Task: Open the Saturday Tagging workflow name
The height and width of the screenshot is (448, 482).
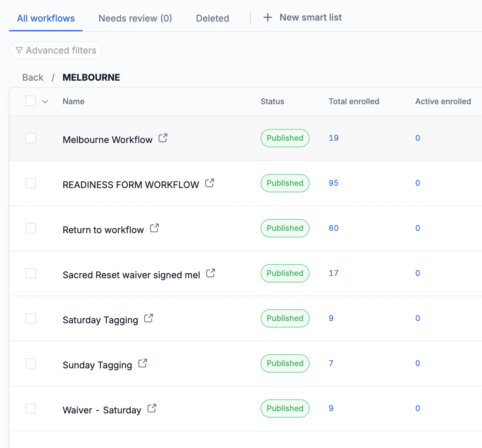Action: (100, 320)
